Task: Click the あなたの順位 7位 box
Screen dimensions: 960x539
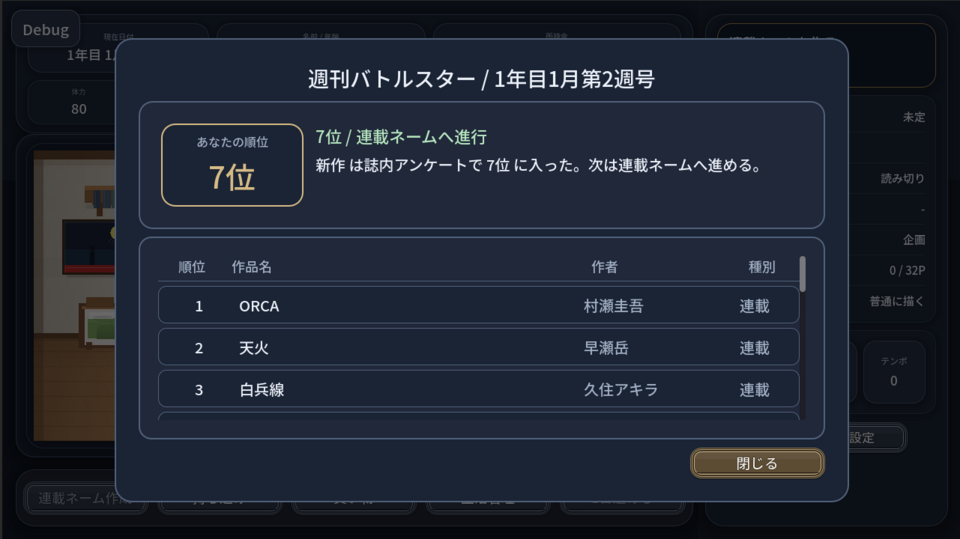Action: coord(232,165)
